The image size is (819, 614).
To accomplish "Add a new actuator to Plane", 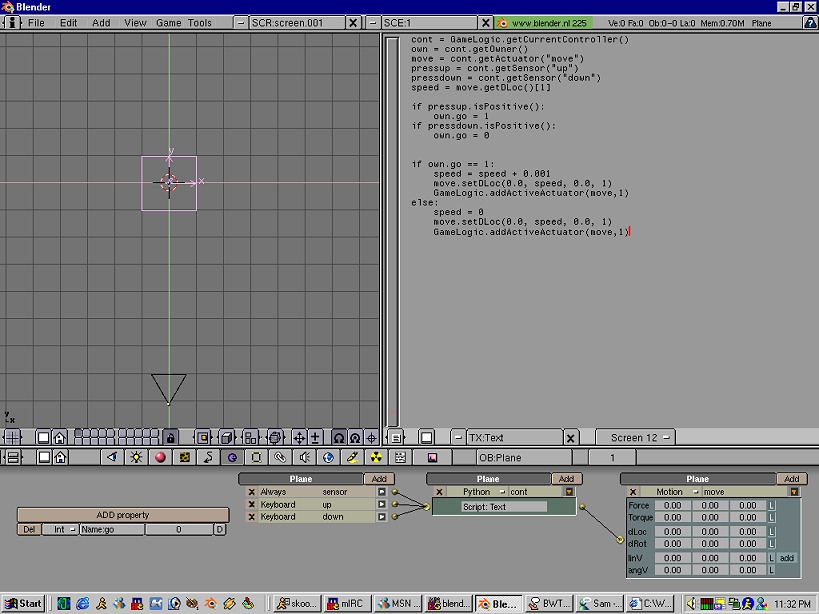I will pos(791,479).
